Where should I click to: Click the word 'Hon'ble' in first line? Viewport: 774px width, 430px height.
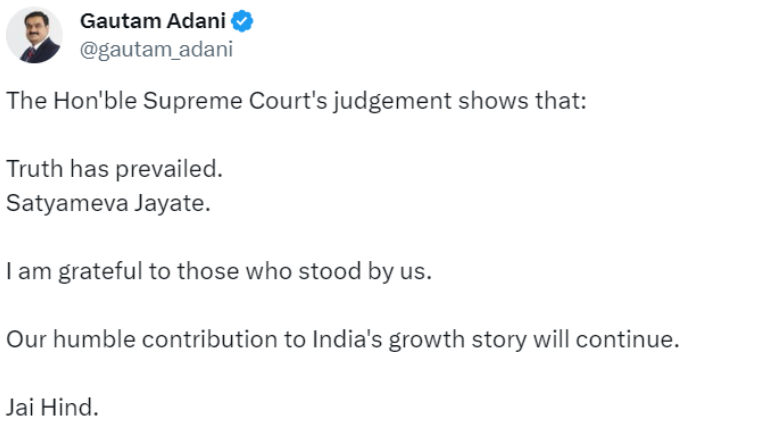(x=95, y=101)
